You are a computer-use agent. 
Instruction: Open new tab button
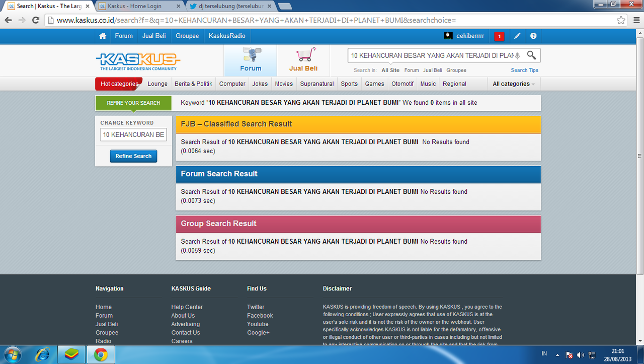pyautogui.click(x=285, y=6)
